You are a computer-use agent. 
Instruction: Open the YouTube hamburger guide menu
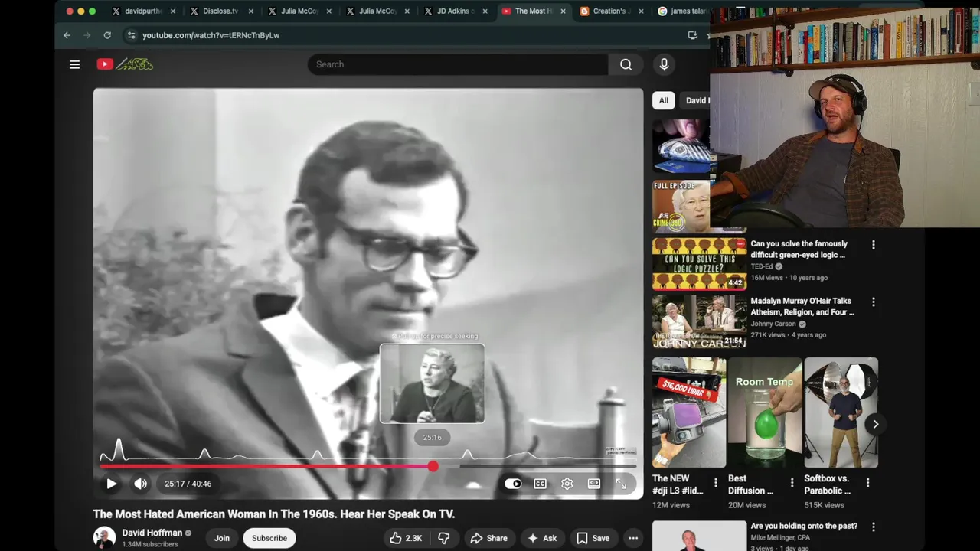[x=74, y=64]
